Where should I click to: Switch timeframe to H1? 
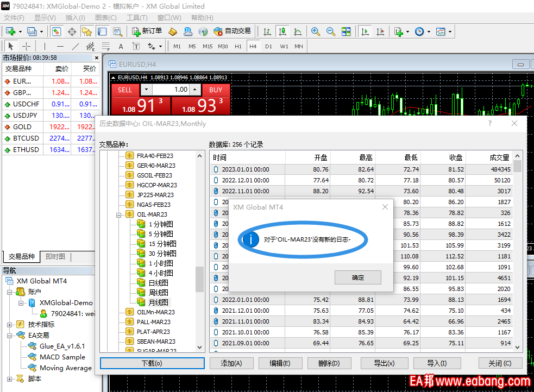click(238, 46)
